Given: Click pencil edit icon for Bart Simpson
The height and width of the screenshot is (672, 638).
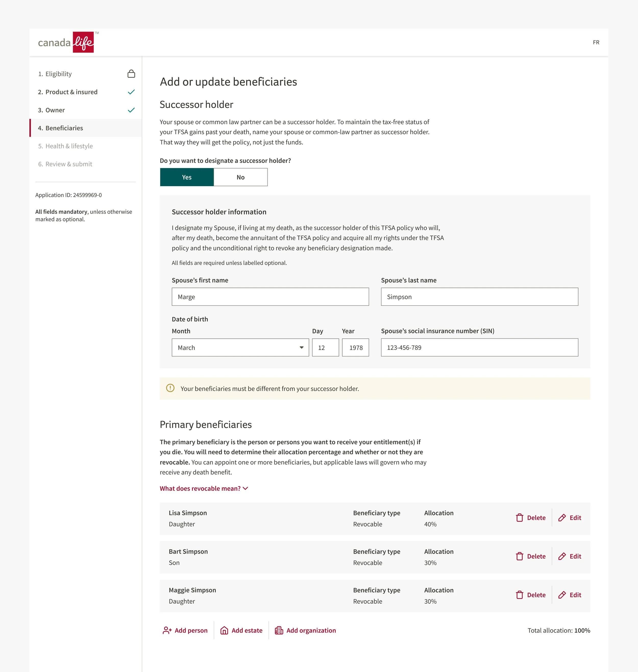Looking at the screenshot, I should coord(562,556).
